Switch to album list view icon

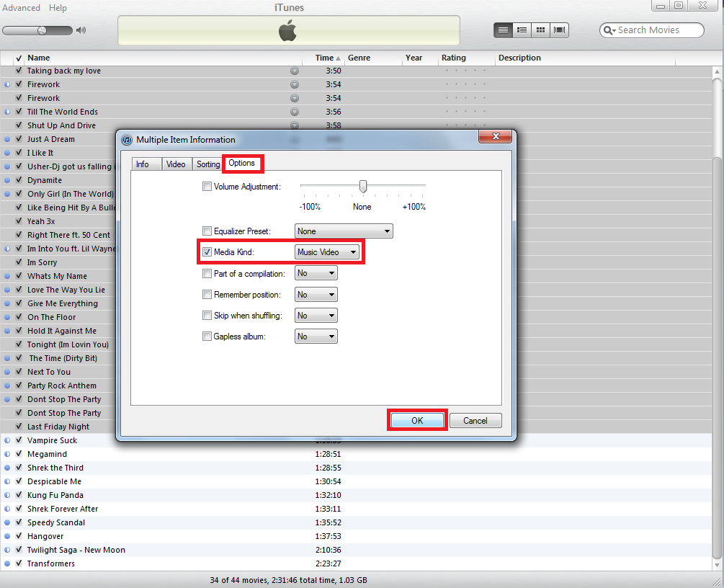(522, 30)
